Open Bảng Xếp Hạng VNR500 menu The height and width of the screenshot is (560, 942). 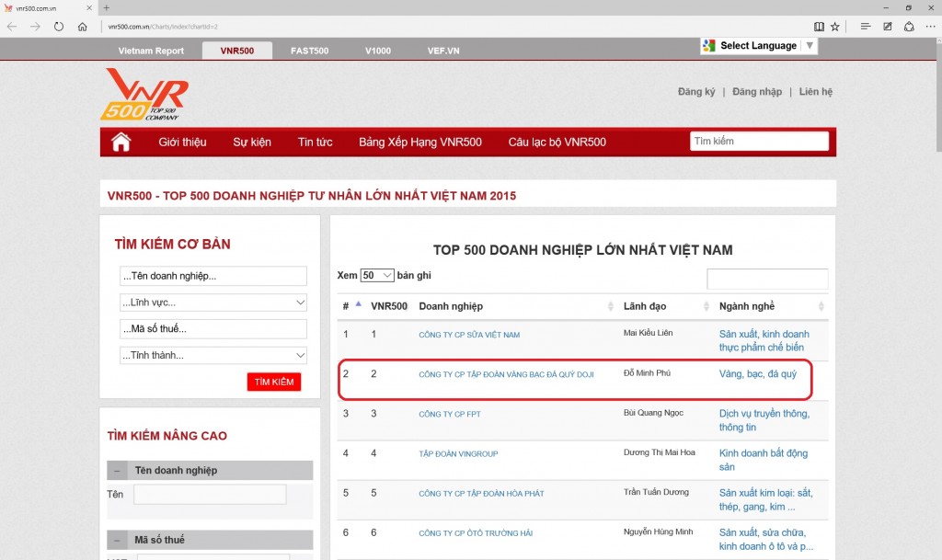[419, 143]
